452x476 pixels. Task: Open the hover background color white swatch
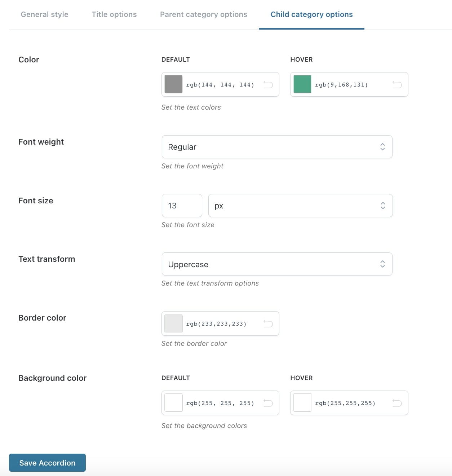302,403
